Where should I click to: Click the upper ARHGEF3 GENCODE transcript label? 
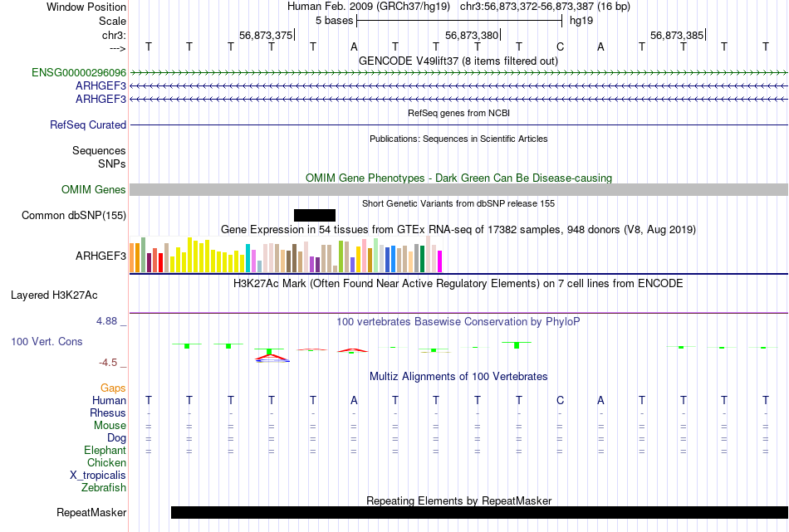100,86
